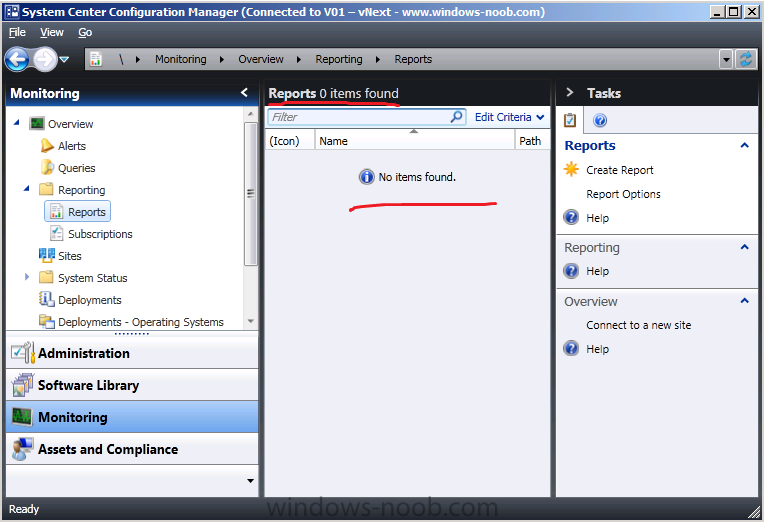Expand arrow after Reporting in the breadcrumb
This screenshot has height=522, width=764.
pyautogui.click(x=378, y=59)
